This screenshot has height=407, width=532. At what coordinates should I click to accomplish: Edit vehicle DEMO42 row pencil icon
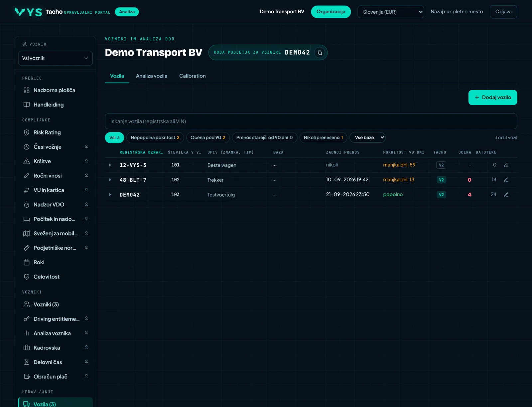click(506, 195)
